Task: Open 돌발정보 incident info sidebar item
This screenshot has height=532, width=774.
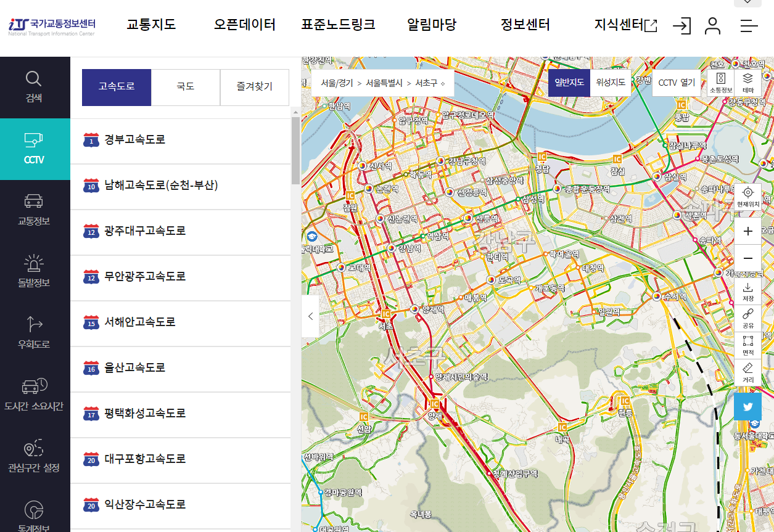Action: [x=35, y=272]
